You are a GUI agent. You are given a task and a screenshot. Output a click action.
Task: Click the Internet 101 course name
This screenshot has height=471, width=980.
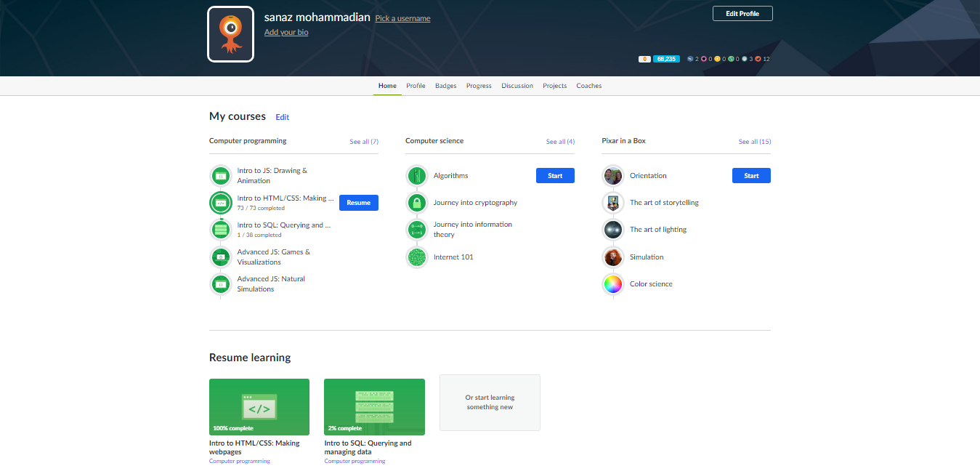(x=453, y=257)
